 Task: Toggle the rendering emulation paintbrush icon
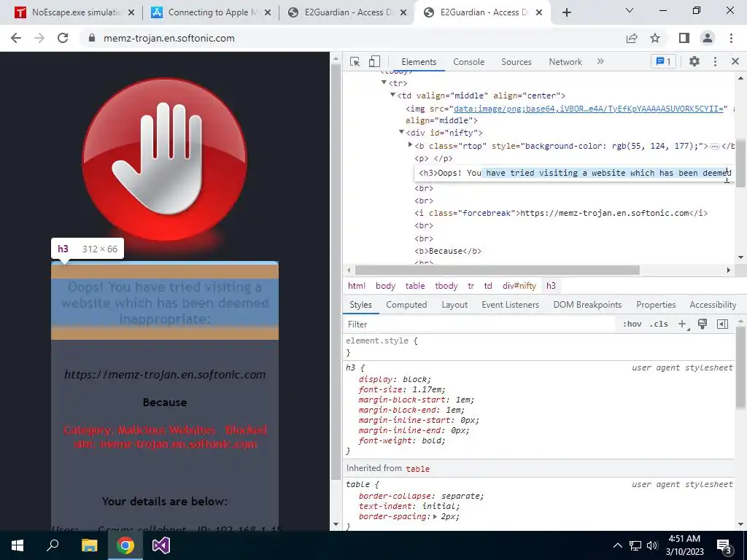click(703, 324)
